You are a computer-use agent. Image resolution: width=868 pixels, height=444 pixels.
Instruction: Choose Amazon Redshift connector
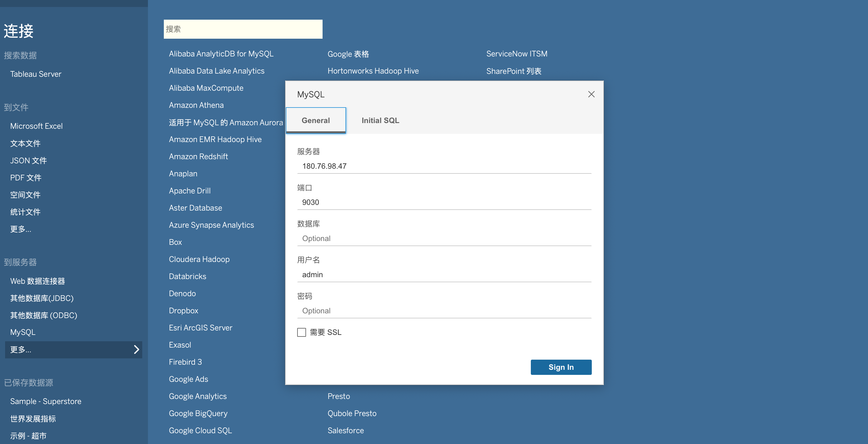point(198,157)
